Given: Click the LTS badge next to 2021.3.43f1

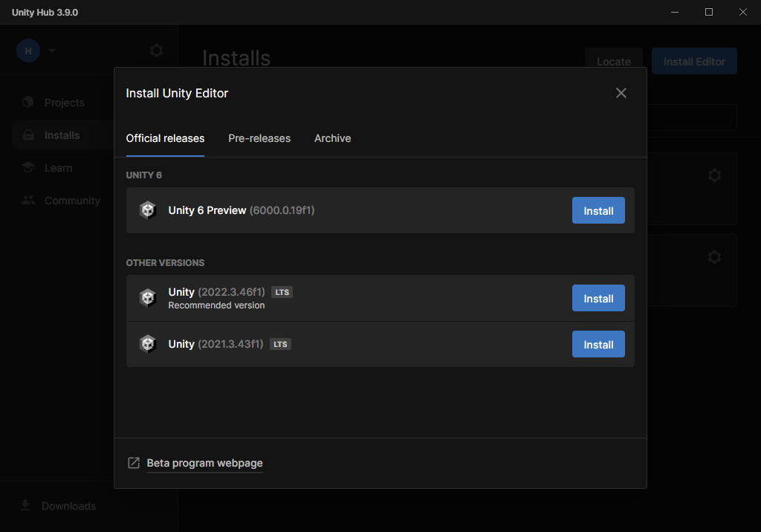Looking at the screenshot, I should point(280,344).
